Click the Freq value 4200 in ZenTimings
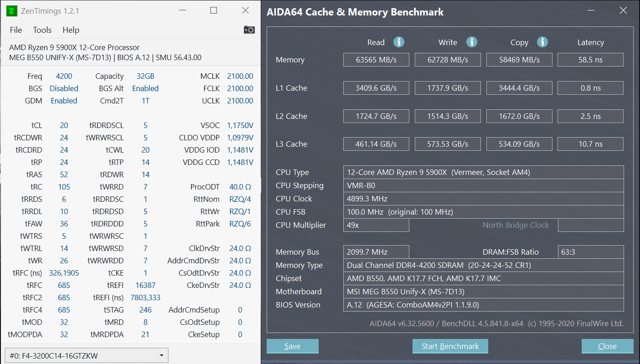 (64, 76)
